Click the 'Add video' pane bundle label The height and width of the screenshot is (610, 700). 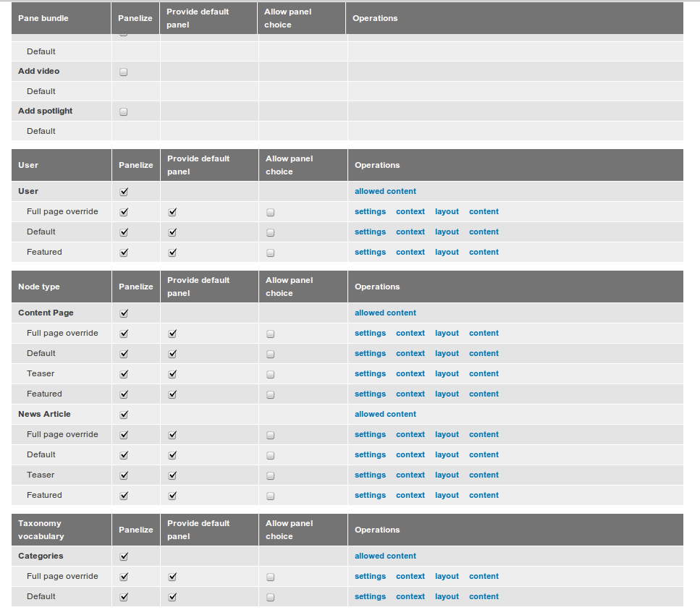coord(39,71)
